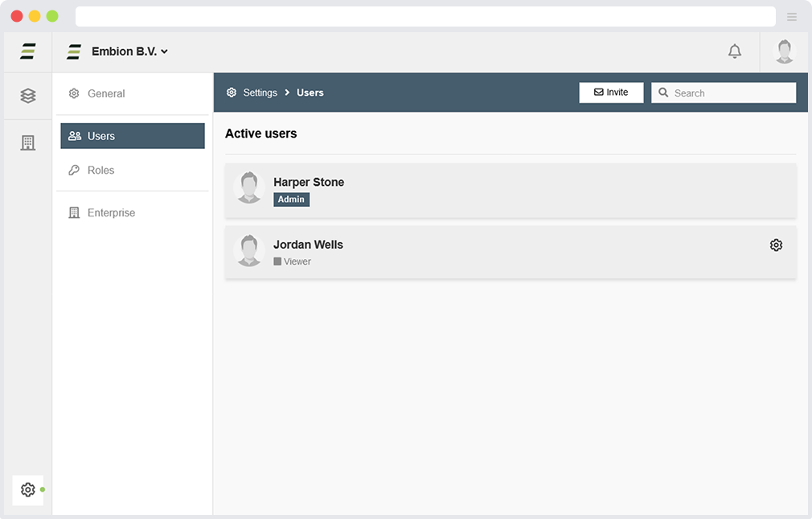812x519 pixels.
Task: Click Harper Stone's avatar picture
Action: click(x=249, y=187)
